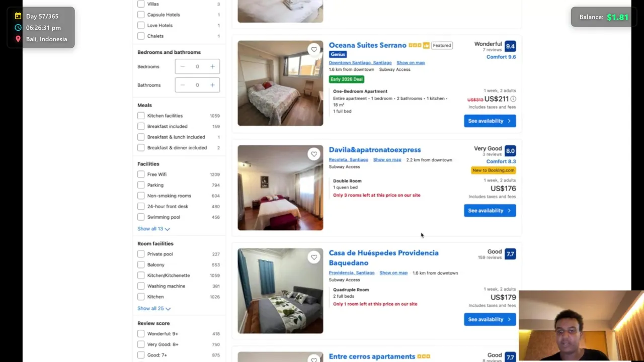Screen dimensions: 644x362
Task: Select the Wonderful: 9+ review score filter
Action: tap(141, 333)
